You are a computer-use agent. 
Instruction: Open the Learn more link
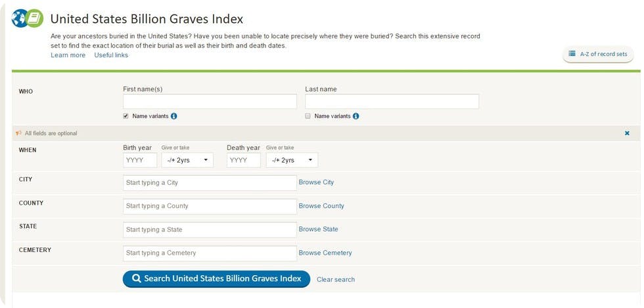tap(68, 55)
